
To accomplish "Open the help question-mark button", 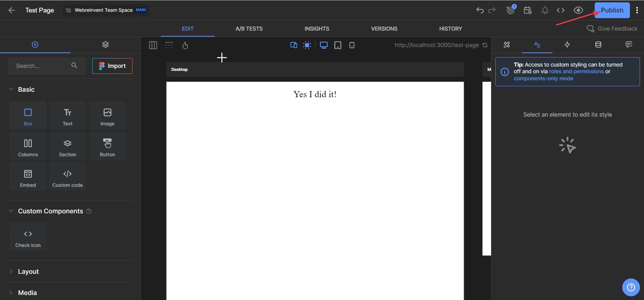I will [631, 287].
